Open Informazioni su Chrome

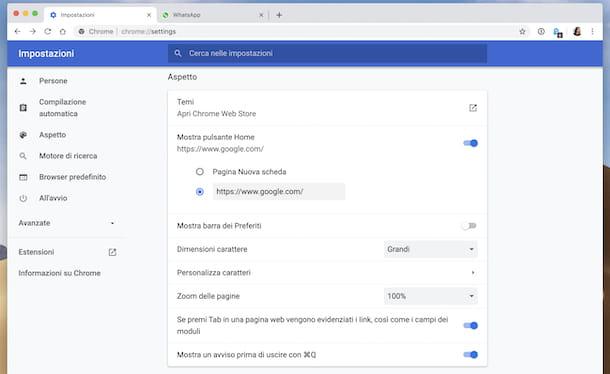click(59, 273)
